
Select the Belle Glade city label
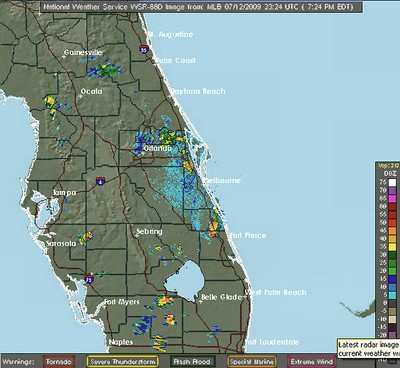click(221, 297)
